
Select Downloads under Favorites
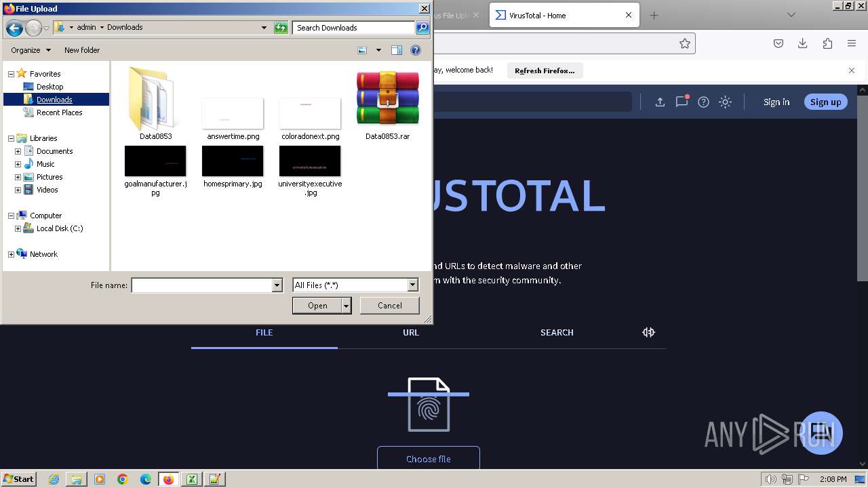tap(54, 100)
